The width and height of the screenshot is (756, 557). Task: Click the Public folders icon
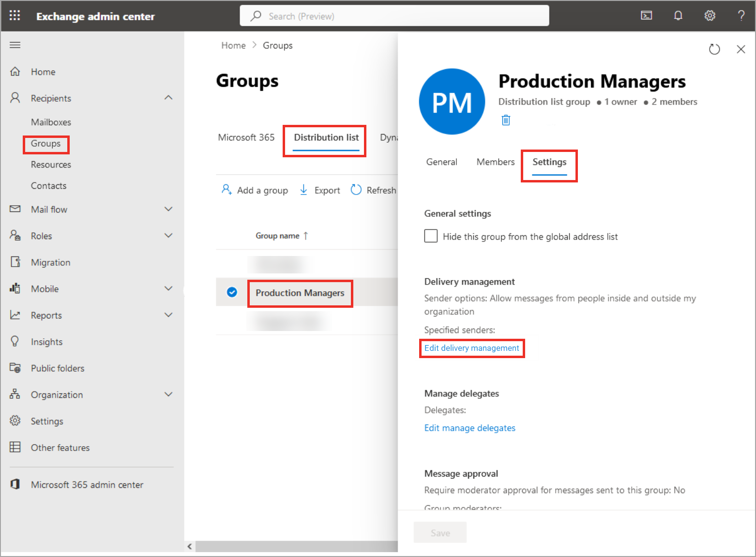pos(15,368)
